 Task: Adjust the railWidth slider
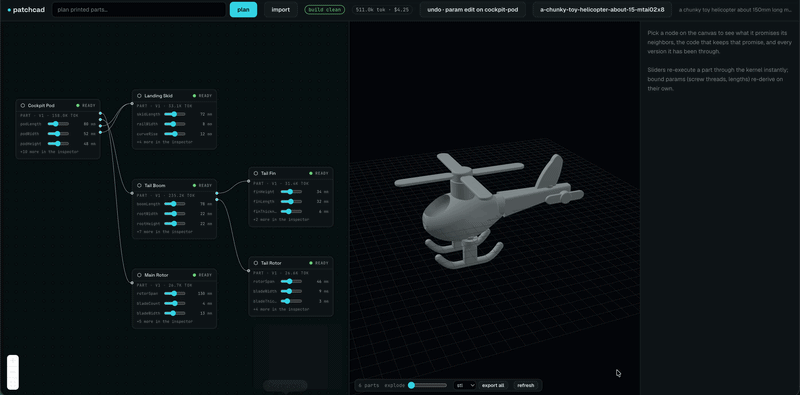coord(174,124)
